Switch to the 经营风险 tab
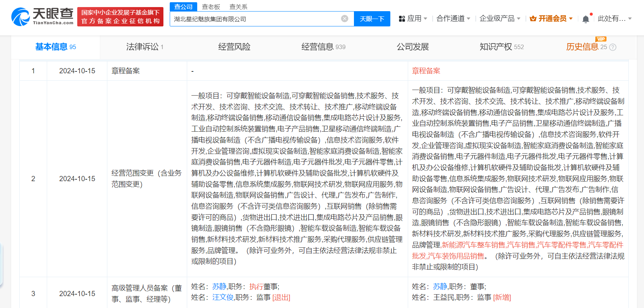 234,47
